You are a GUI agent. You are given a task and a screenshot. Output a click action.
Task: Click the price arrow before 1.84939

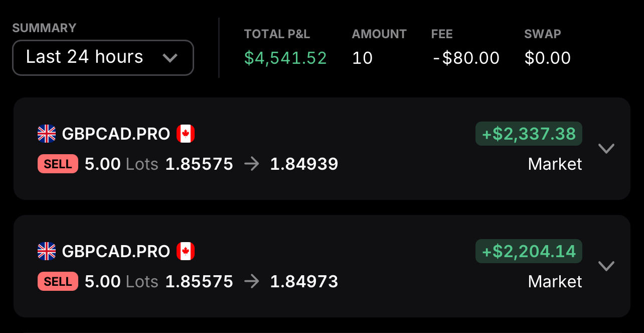[252, 164]
